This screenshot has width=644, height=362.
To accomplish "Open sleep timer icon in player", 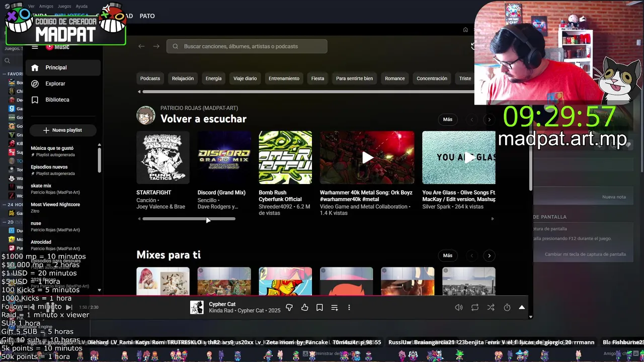I will tap(507, 307).
